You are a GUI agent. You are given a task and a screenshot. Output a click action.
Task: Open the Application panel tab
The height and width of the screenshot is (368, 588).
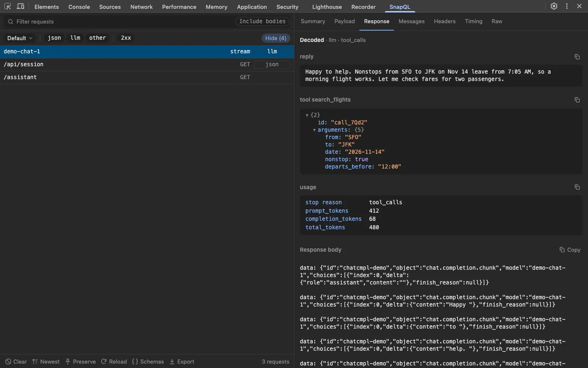point(252,7)
